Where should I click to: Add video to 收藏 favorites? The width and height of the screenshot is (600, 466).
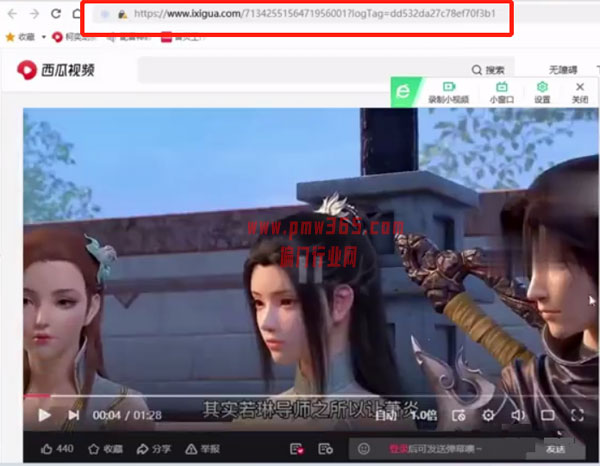coord(106,449)
